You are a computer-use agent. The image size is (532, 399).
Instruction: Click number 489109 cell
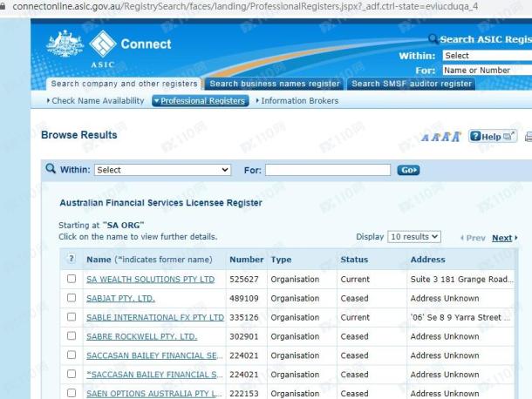point(244,298)
